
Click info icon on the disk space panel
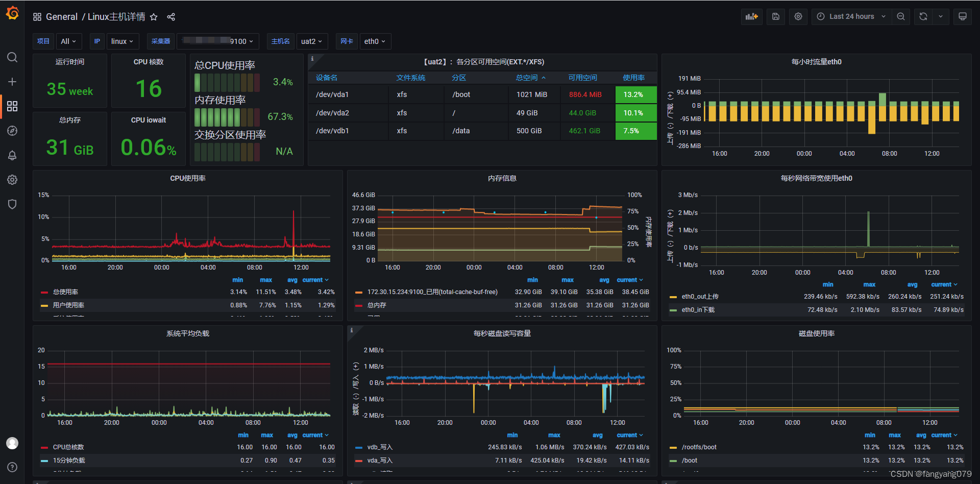(312, 59)
